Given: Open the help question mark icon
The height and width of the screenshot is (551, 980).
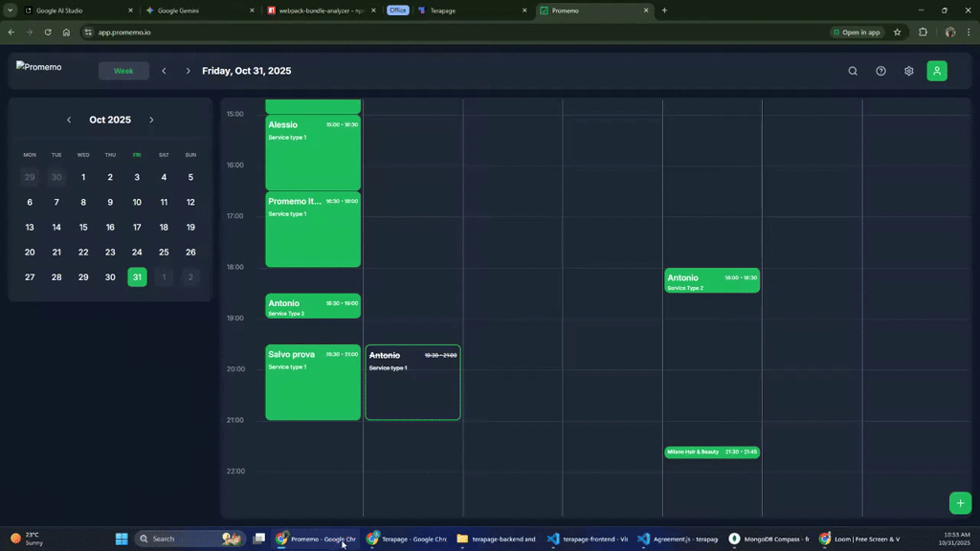Looking at the screenshot, I should 880,71.
